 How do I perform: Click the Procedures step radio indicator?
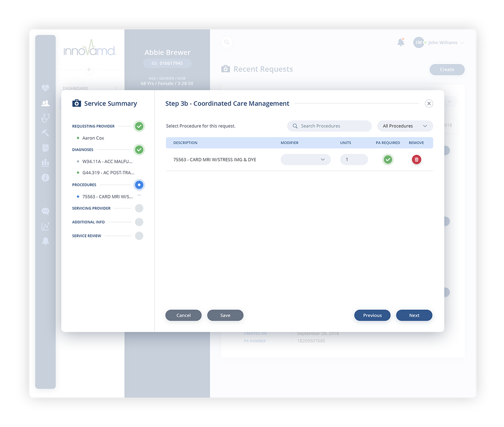click(x=139, y=185)
